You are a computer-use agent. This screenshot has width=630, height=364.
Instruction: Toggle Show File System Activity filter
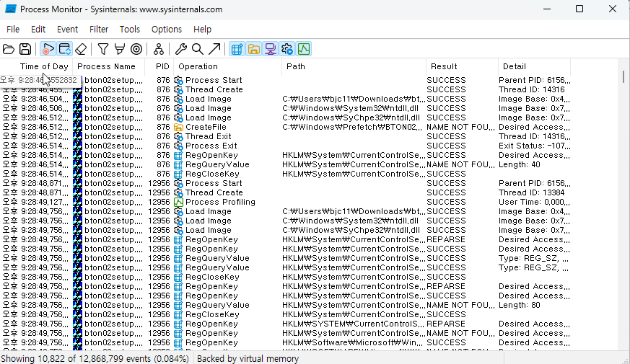coord(253,49)
